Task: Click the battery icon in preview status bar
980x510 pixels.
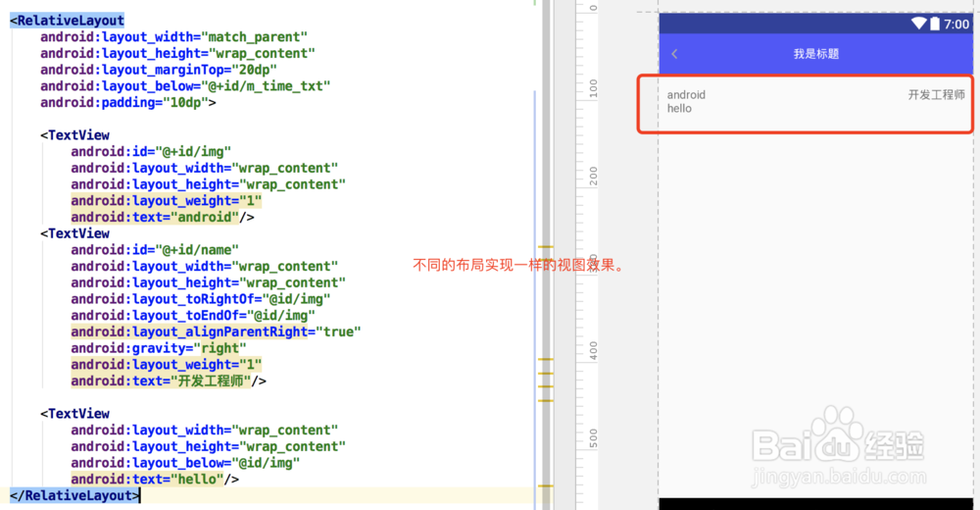Action: 934,24
